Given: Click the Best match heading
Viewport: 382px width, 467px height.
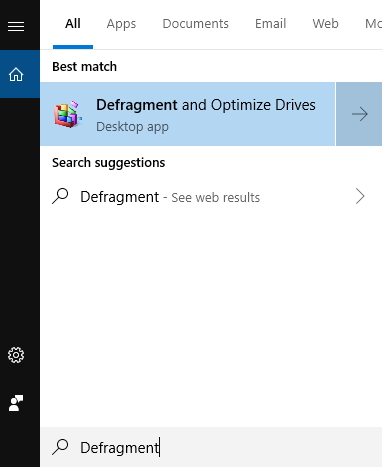Looking at the screenshot, I should pyautogui.click(x=84, y=67).
